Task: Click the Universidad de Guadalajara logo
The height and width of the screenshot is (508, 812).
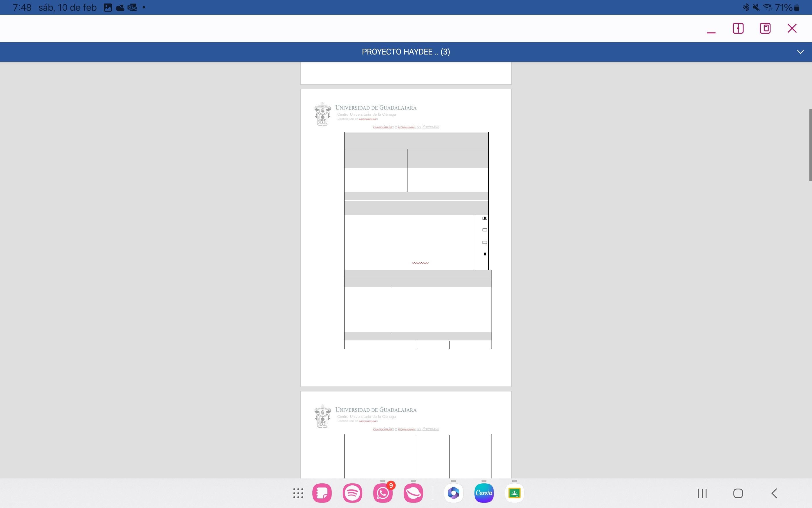Action: (x=322, y=114)
